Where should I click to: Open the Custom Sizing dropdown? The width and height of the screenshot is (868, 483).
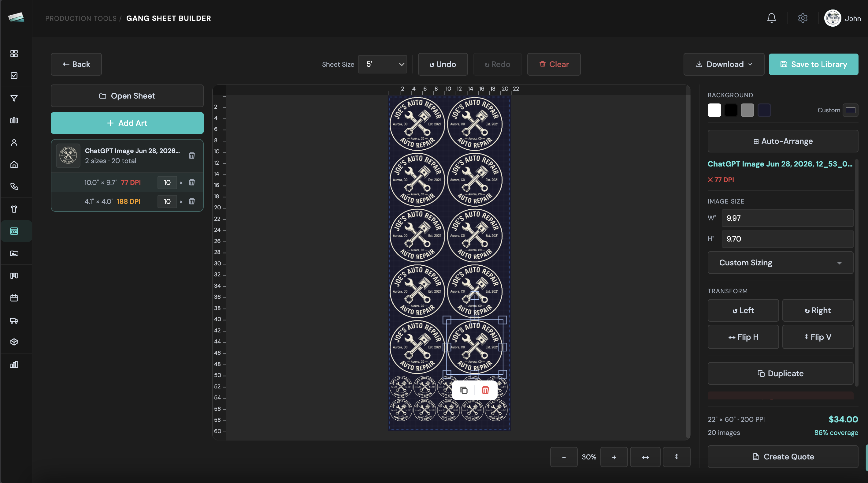pyautogui.click(x=781, y=263)
